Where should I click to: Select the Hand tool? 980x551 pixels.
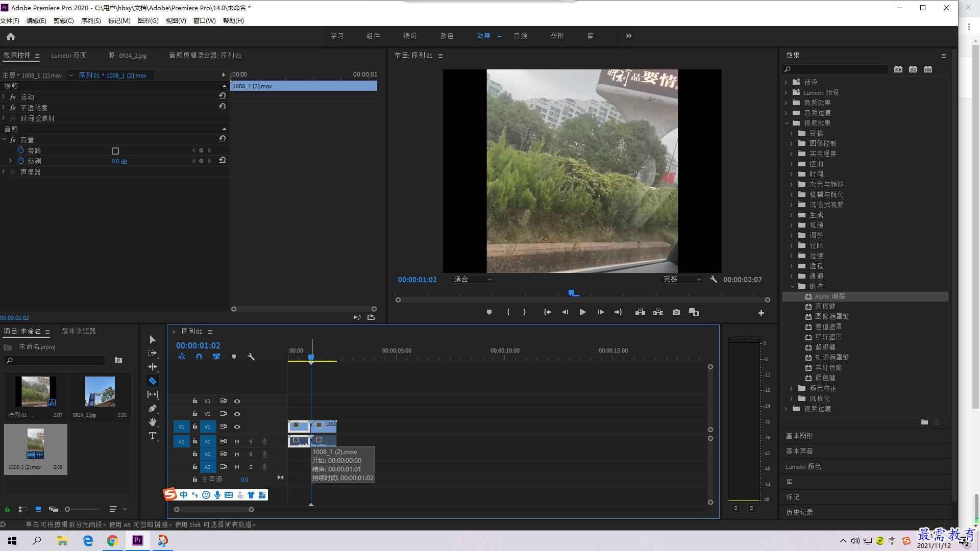(x=153, y=422)
